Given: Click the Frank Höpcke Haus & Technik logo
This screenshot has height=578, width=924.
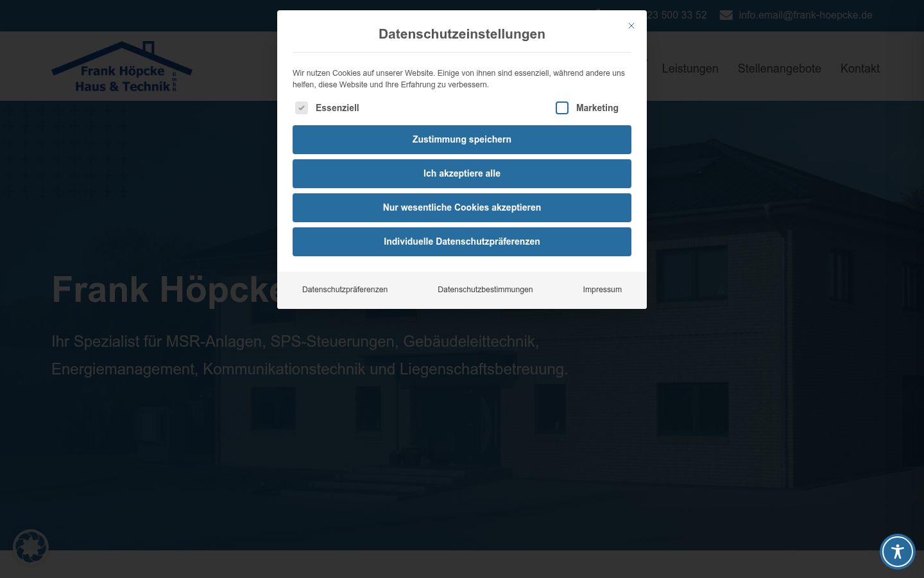Looking at the screenshot, I should point(122,67).
